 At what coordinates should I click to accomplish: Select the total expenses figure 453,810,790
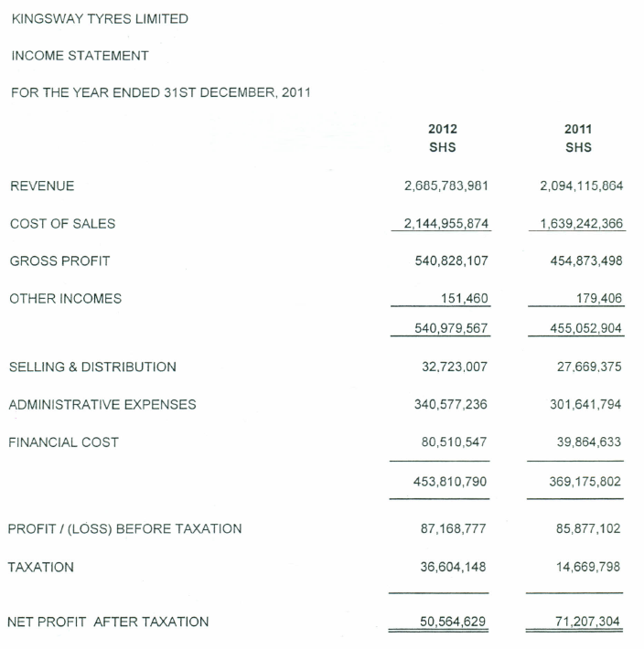451,480
